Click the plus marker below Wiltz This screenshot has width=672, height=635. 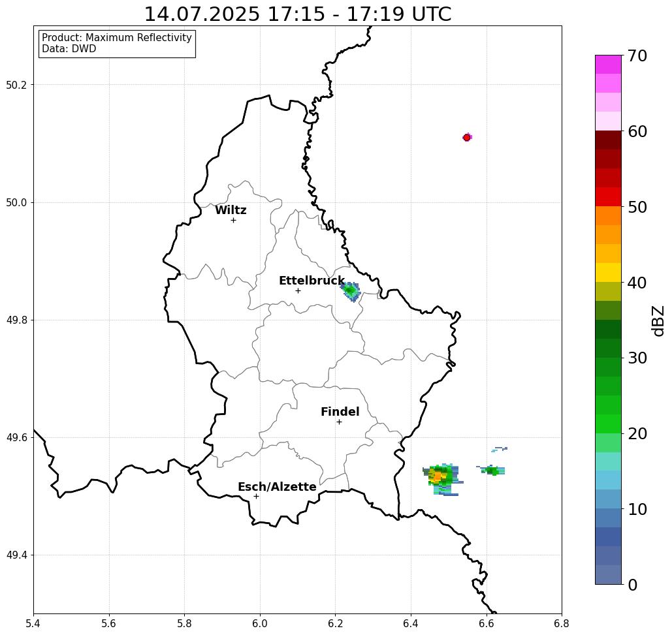click(234, 220)
